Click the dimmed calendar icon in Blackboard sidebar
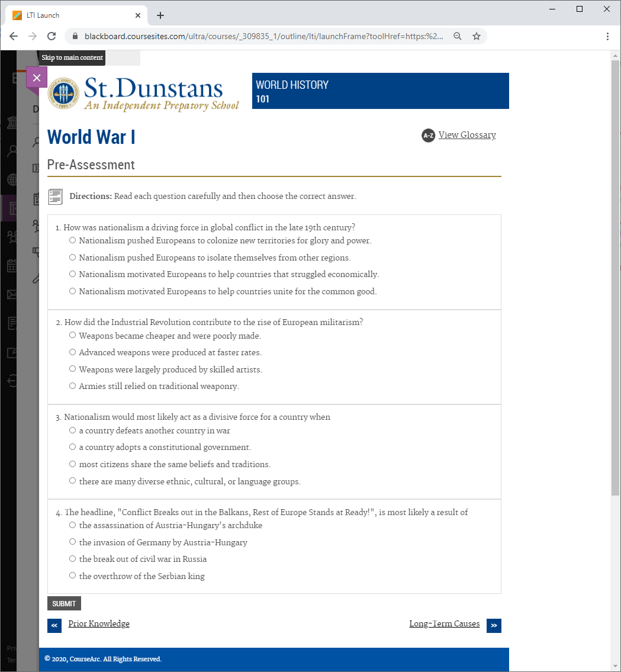 click(x=12, y=266)
